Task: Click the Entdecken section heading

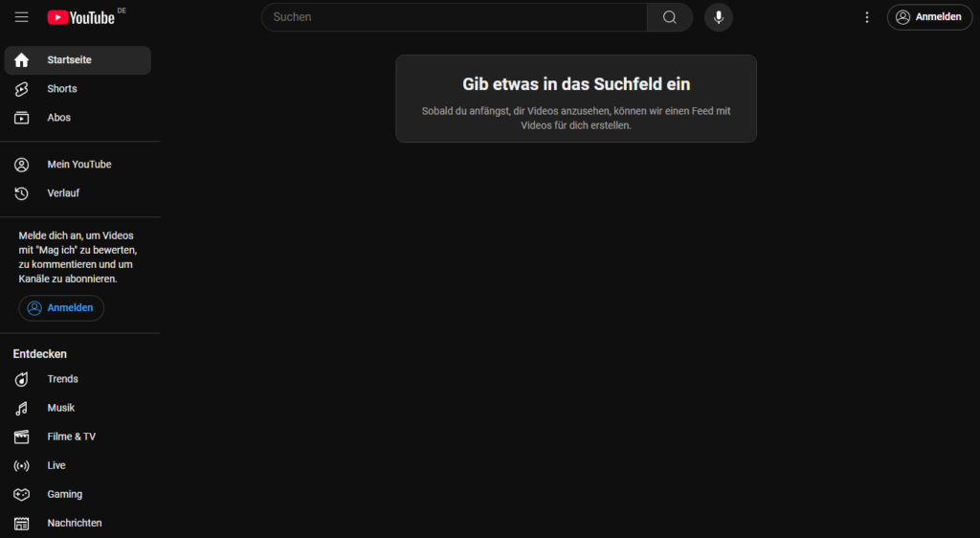Action: [40, 354]
